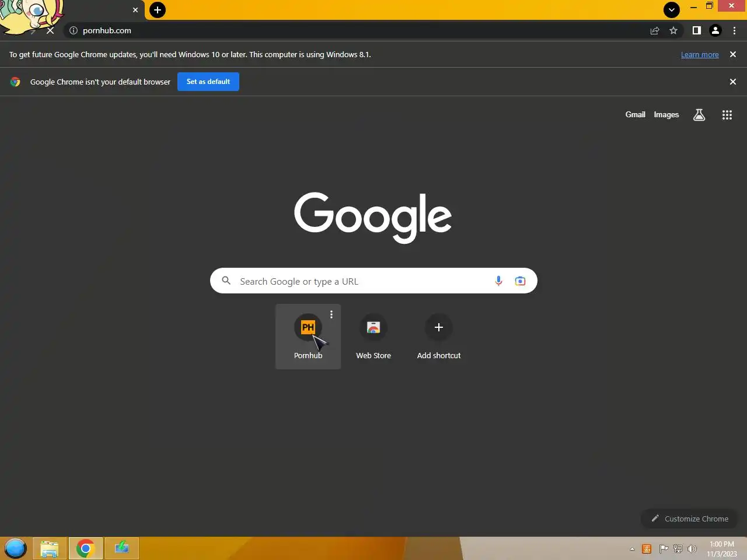View site information icon in address bar
This screenshot has width=747, height=560.
point(74,30)
